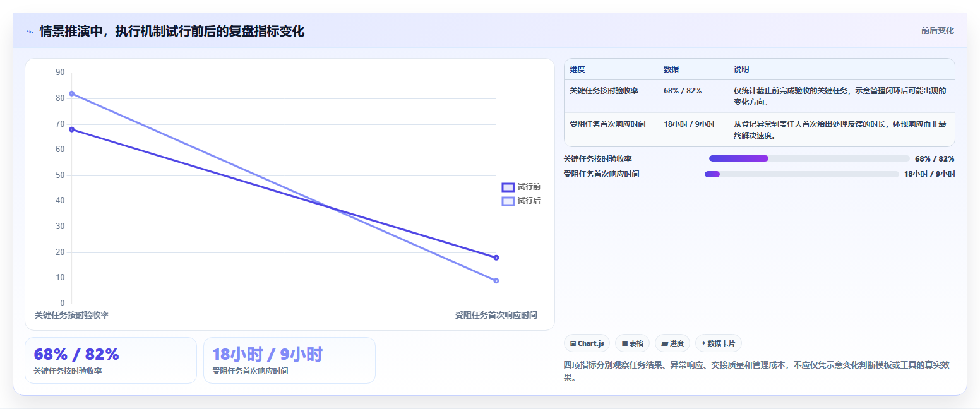Click the 试行后 data point at 9
The width and height of the screenshot is (980, 409).
coord(496,281)
